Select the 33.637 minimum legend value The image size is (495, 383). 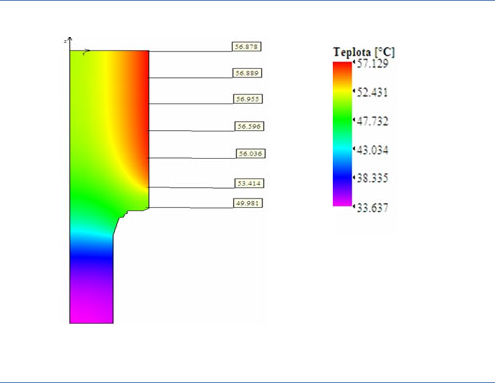pos(372,208)
